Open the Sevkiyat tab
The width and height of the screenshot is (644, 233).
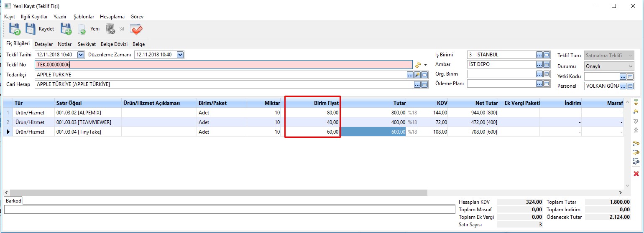pyautogui.click(x=87, y=44)
